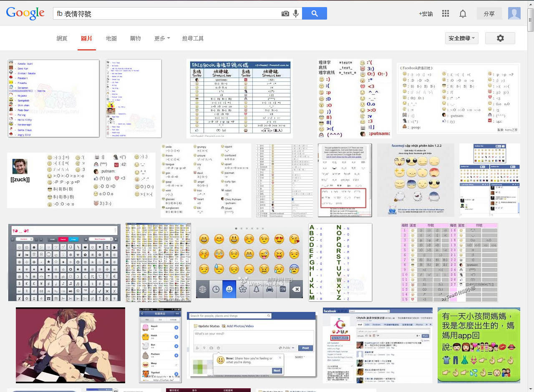Open the settings gear menu
The width and height of the screenshot is (534, 392).
click(500, 38)
